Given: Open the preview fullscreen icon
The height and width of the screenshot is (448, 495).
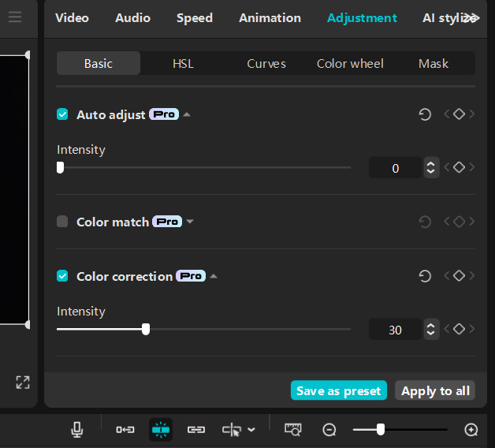Looking at the screenshot, I should (23, 383).
